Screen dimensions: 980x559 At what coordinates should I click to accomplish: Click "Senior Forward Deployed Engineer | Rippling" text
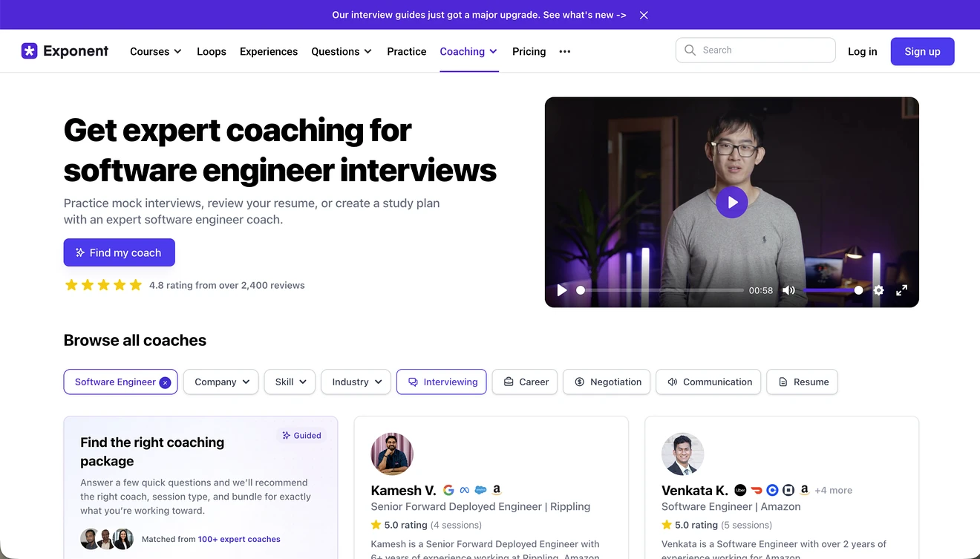[480, 506]
